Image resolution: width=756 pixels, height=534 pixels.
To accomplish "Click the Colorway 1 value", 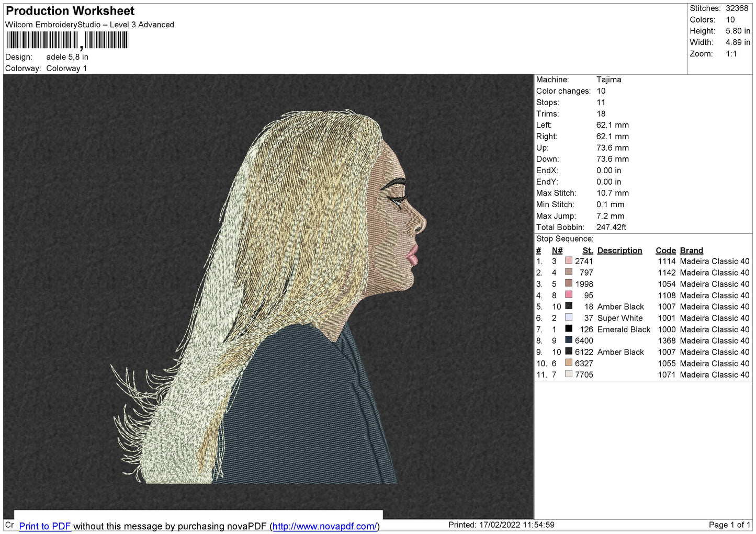I will 66,69.
